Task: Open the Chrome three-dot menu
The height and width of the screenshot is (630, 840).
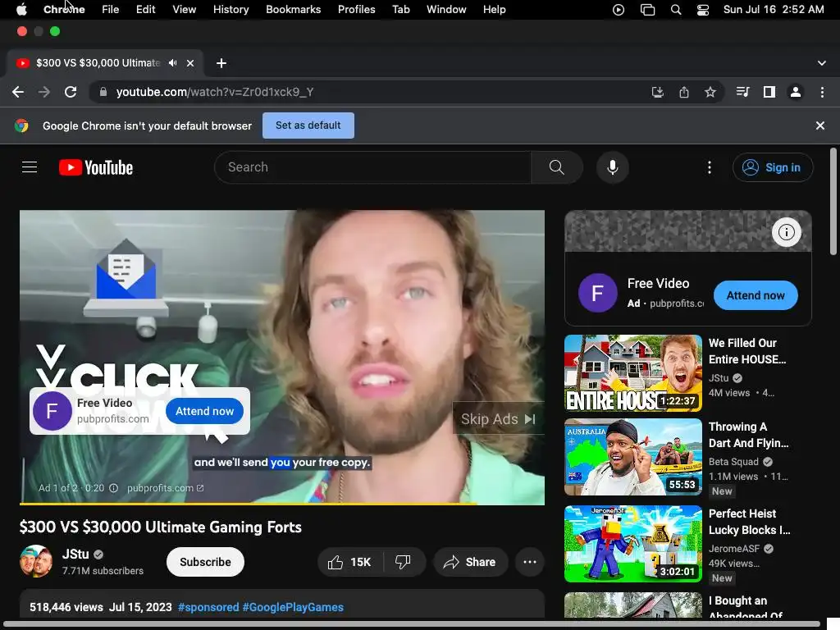Action: (x=822, y=92)
